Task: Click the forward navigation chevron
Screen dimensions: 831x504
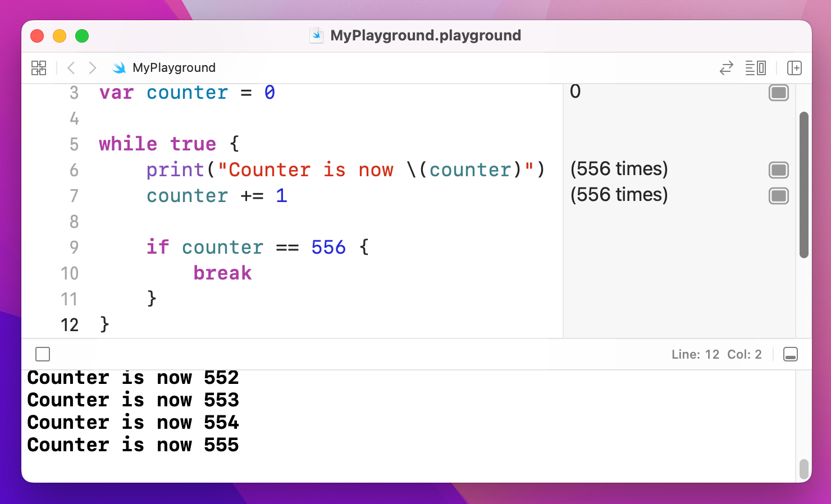Action: pos(93,67)
